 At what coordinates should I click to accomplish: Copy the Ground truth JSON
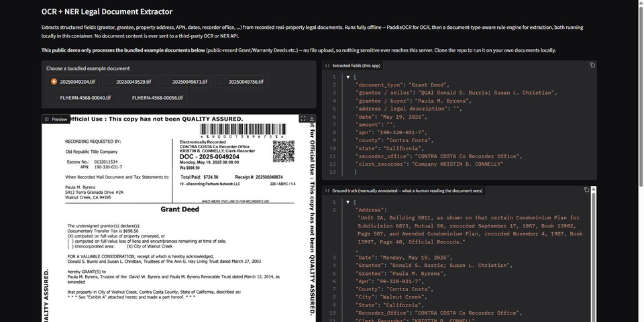click(586, 190)
